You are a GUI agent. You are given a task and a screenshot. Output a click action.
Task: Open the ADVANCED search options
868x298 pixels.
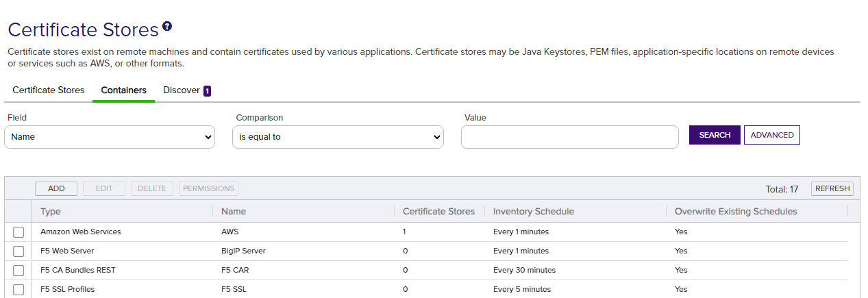click(772, 135)
